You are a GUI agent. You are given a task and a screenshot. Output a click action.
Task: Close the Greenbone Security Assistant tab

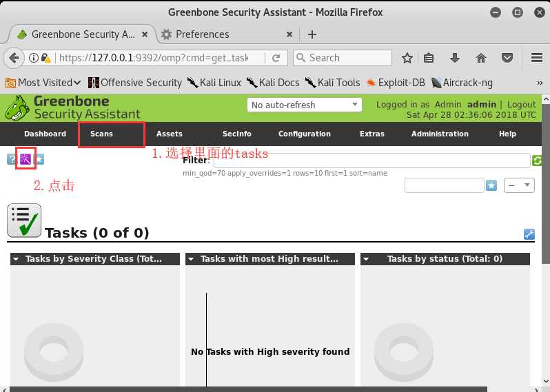click(x=145, y=34)
